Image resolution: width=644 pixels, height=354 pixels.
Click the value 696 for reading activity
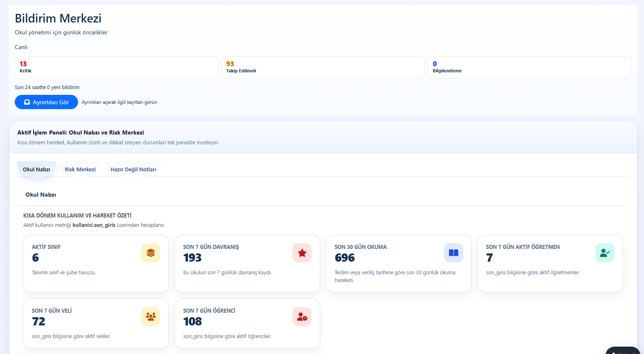click(x=345, y=258)
